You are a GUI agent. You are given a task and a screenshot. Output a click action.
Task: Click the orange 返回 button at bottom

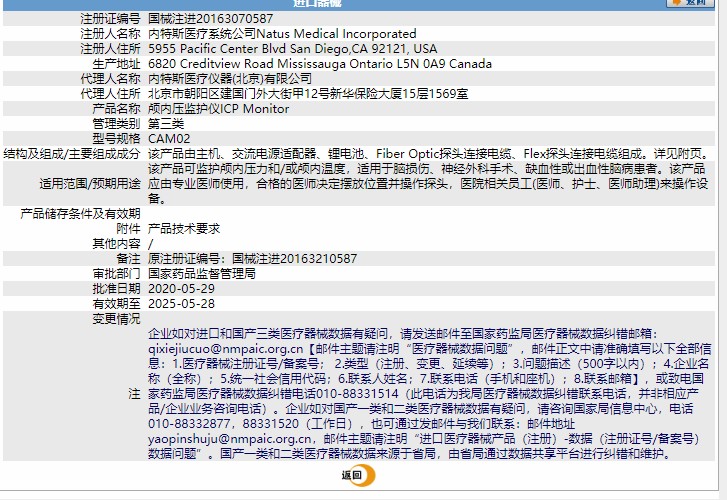358,475
